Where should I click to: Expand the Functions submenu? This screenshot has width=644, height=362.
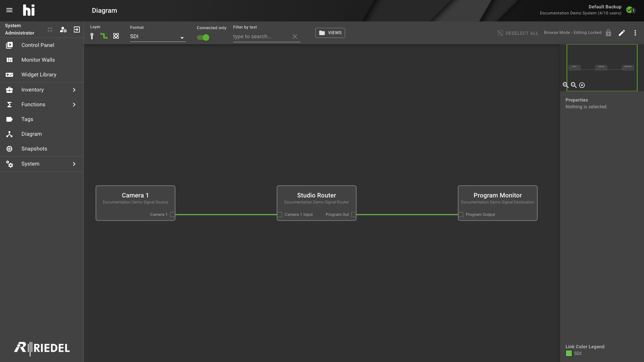[x=42, y=105]
